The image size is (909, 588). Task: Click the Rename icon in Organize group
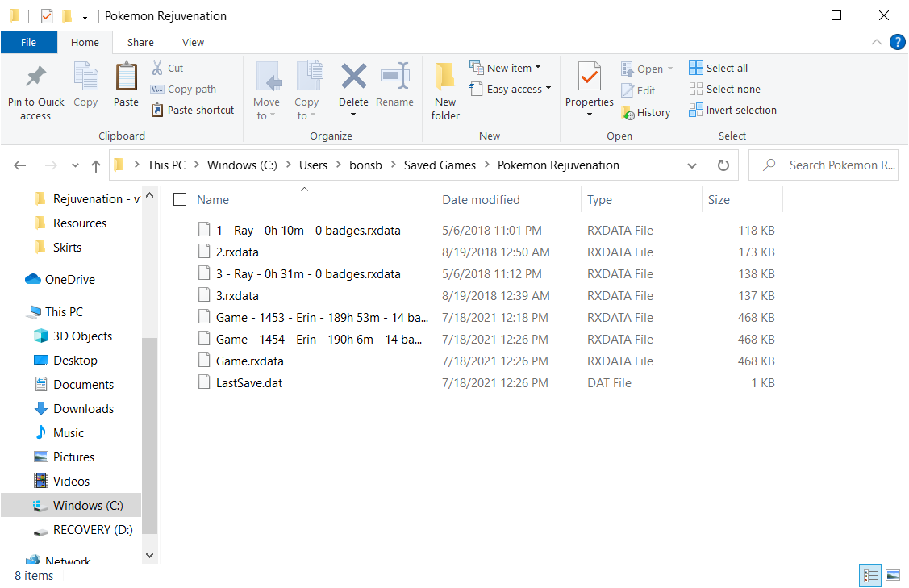click(x=394, y=76)
